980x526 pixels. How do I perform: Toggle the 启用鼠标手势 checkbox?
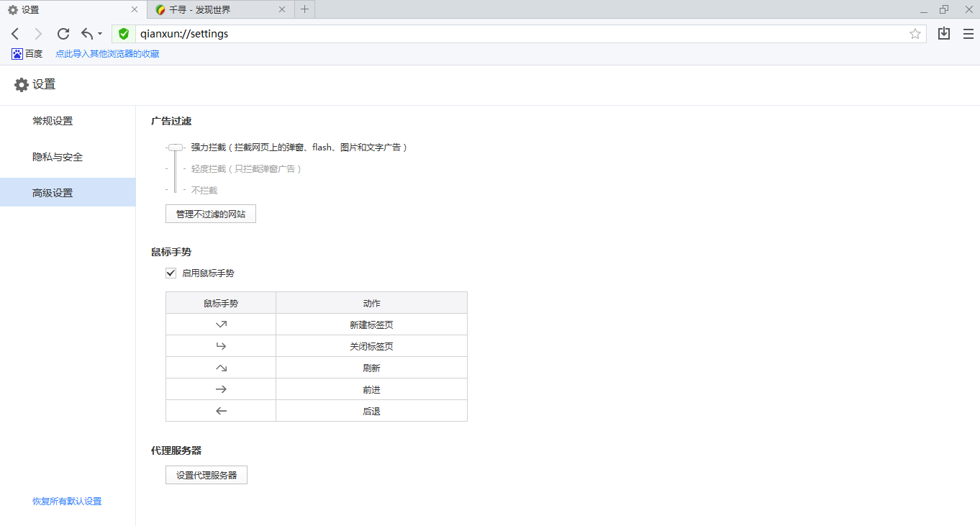[171, 273]
